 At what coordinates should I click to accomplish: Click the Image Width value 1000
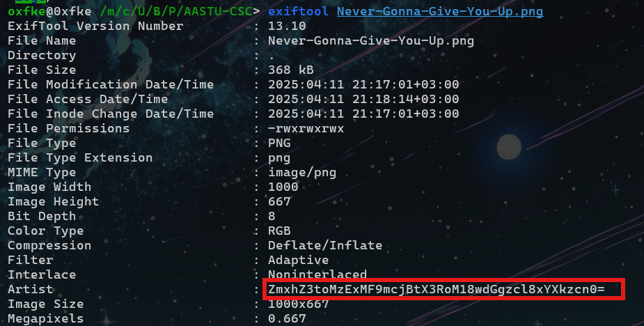[x=283, y=187]
